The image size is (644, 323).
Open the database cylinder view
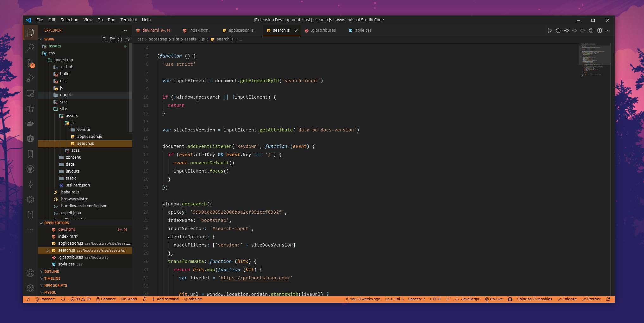30,215
